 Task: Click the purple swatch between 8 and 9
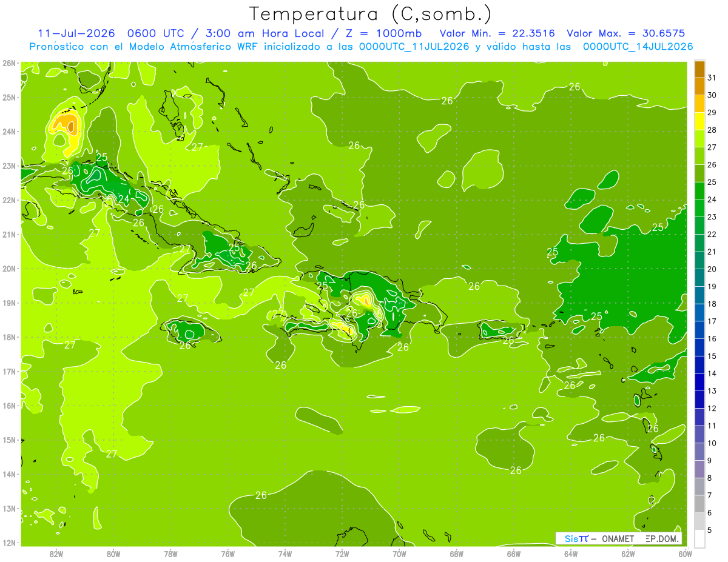point(699,469)
